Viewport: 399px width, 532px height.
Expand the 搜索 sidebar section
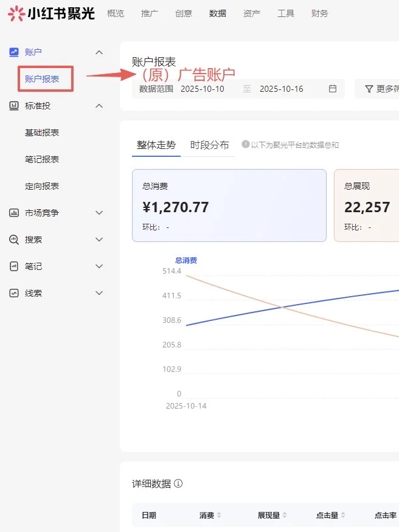[x=99, y=240]
